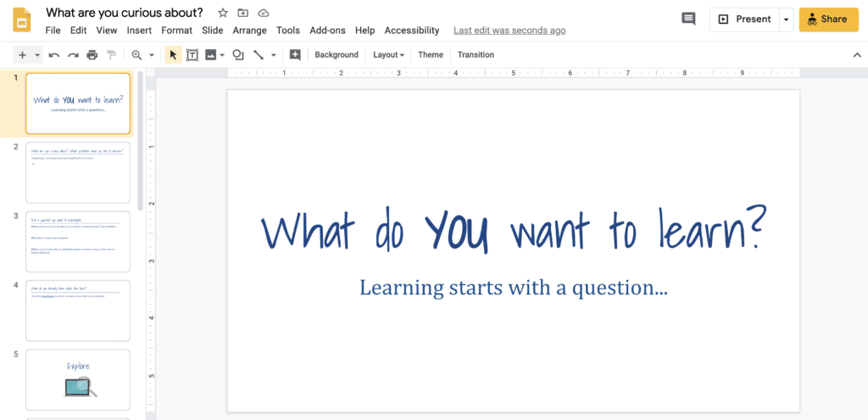The image size is (868, 420).
Task: Click the presentation title 'What are you curious about?'
Action: pos(125,12)
